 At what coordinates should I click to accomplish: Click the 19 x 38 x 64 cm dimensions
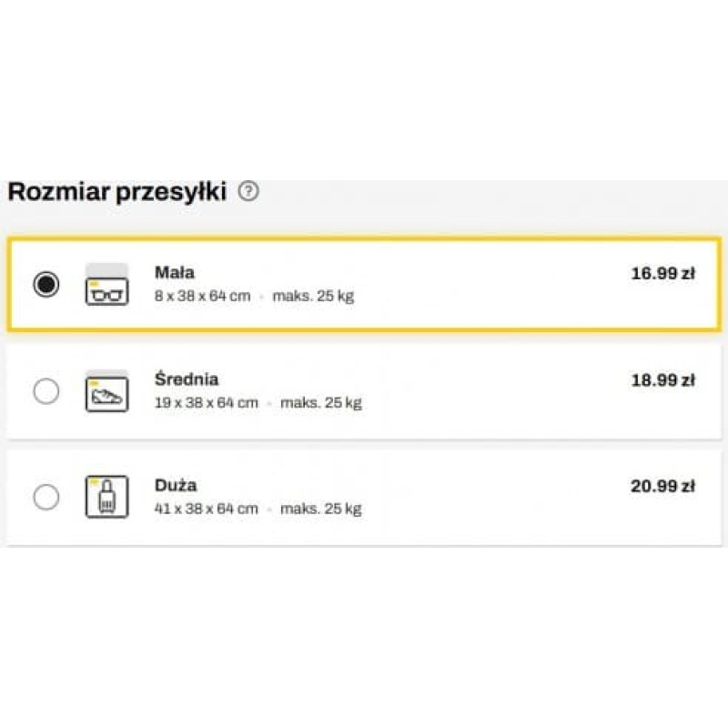pos(207,403)
